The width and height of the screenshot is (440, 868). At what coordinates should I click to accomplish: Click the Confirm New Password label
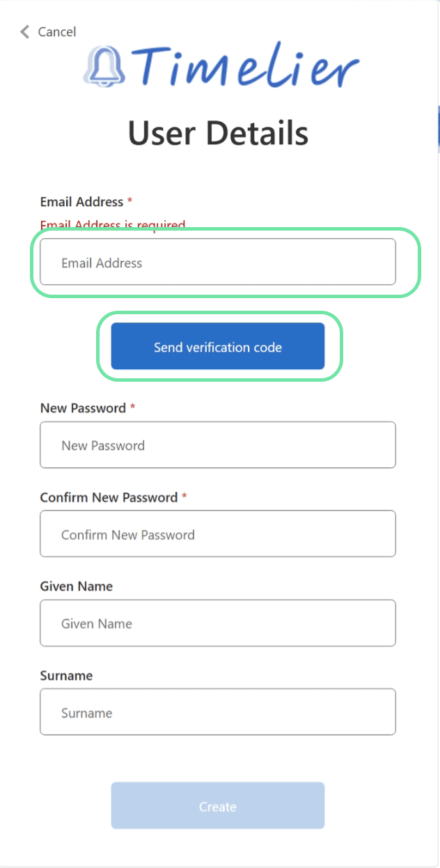point(109,497)
